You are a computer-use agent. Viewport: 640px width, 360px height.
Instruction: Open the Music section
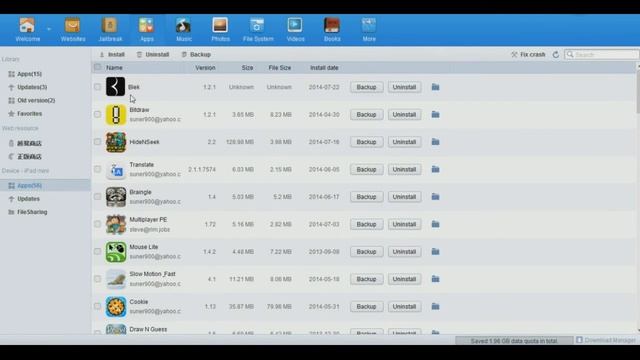(184, 29)
